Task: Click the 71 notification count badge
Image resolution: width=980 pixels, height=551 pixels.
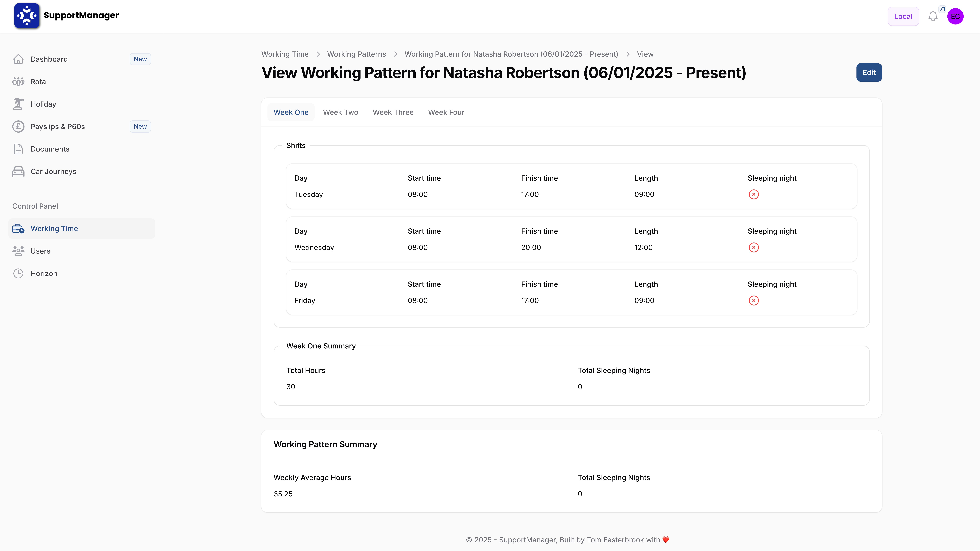Action: point(942,9)
